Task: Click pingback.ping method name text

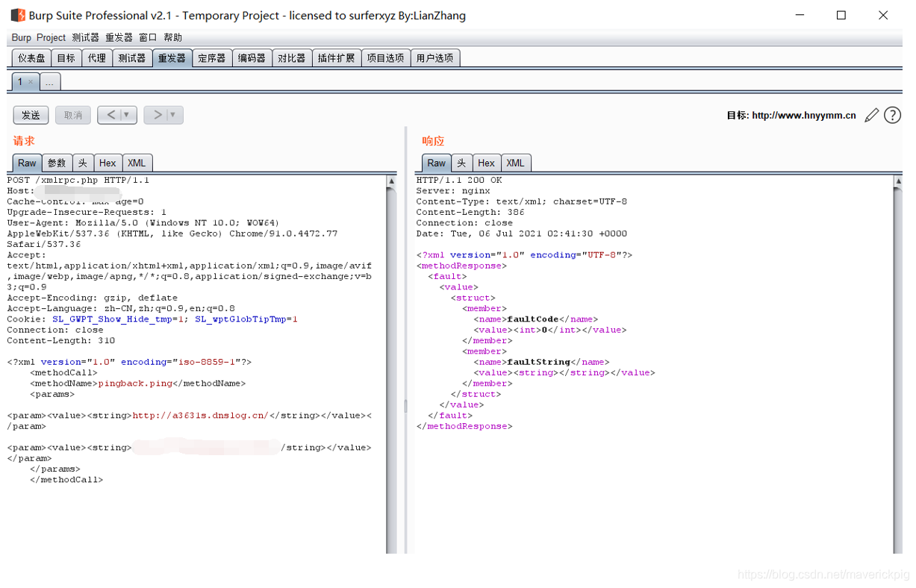Action: 135,383
